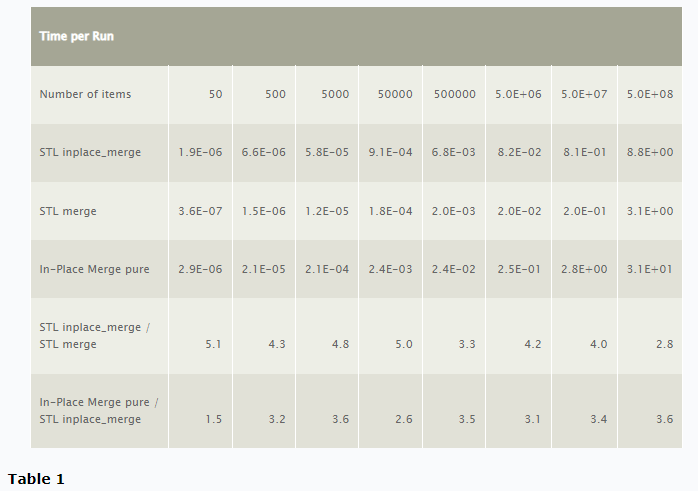Click the 3.6E-07 STL merge value

200,211
